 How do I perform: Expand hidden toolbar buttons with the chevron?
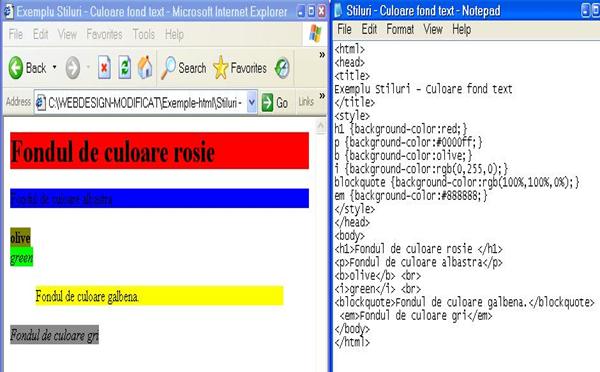click(x=322, y=55)
